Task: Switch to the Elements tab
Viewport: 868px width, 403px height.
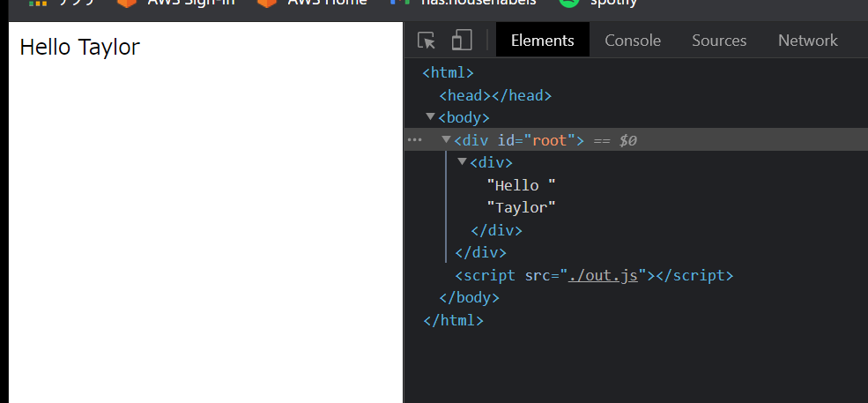Action: (x=543, y=41)
